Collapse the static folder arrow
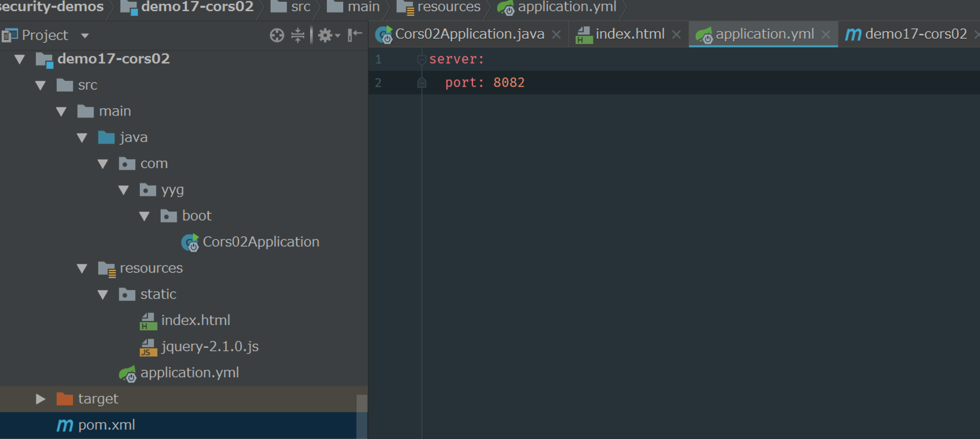This screenshot has width=980, height=439. 103,295
